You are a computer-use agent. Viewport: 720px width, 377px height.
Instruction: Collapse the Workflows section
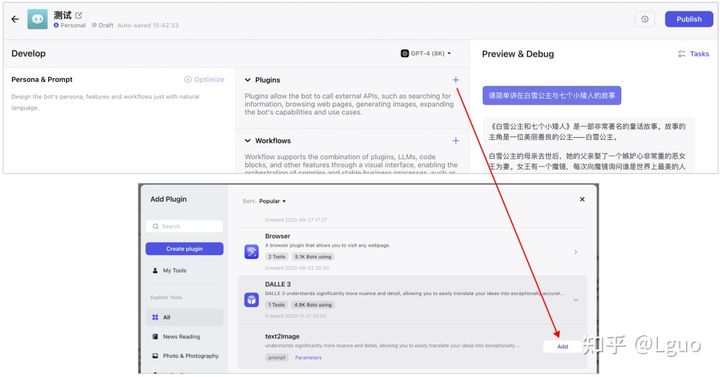coord(248,141)
